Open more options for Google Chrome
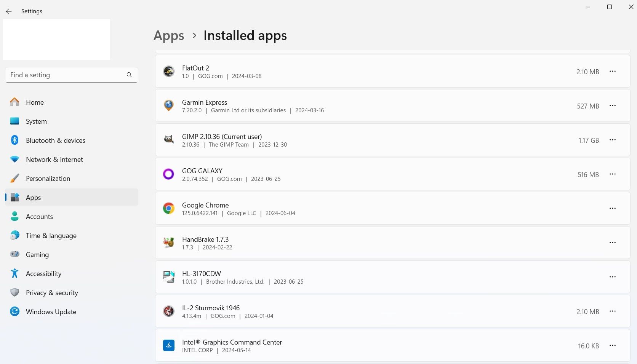637x364 pixels. click(x=613, y=208)
